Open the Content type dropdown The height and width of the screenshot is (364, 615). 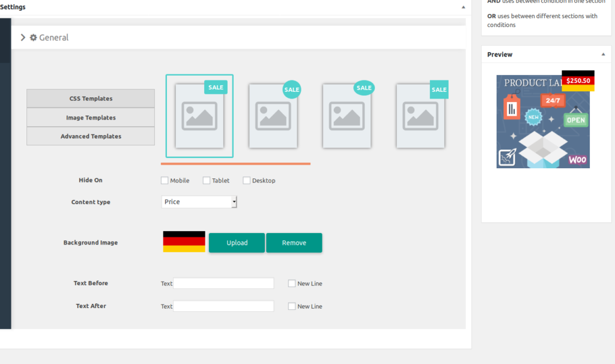pos(199,202)
